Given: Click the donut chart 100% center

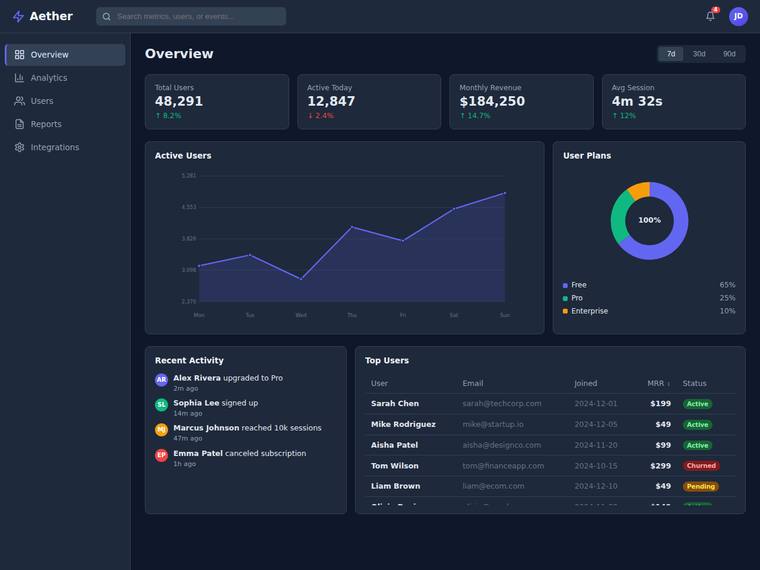Looking at the screenshot, I should point(649,220).
